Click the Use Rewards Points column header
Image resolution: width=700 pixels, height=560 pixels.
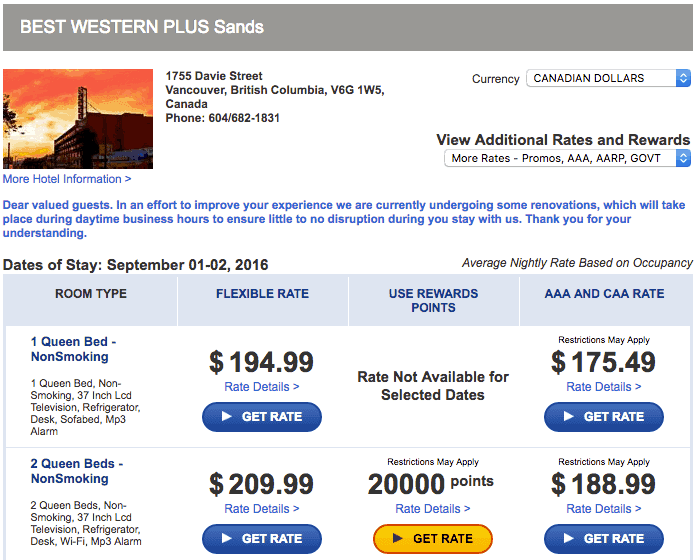(433, 301)
